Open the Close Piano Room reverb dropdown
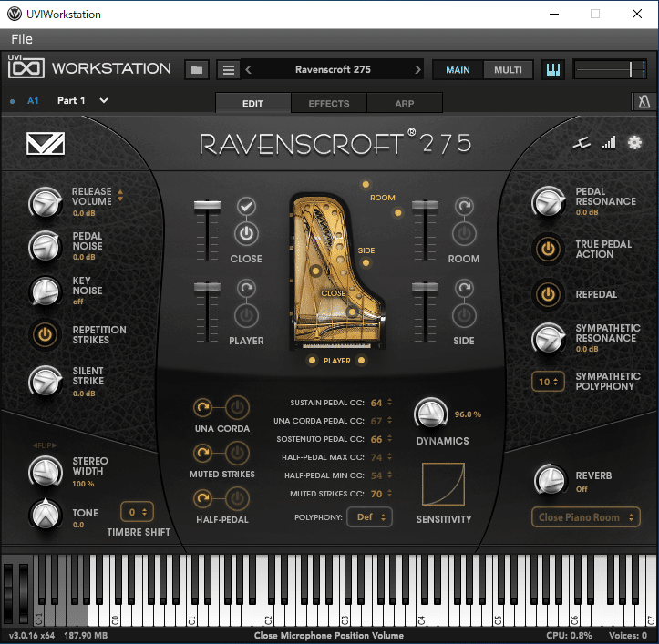The width and height of the screenshot is (659, 644). [586, 517]
